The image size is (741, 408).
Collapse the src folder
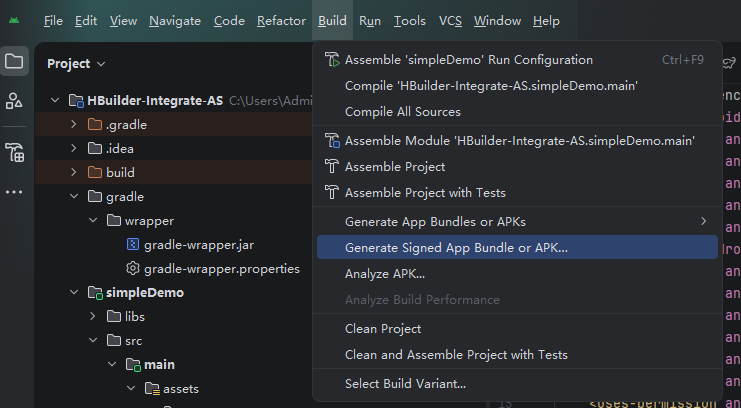click(x=93, y=340)
